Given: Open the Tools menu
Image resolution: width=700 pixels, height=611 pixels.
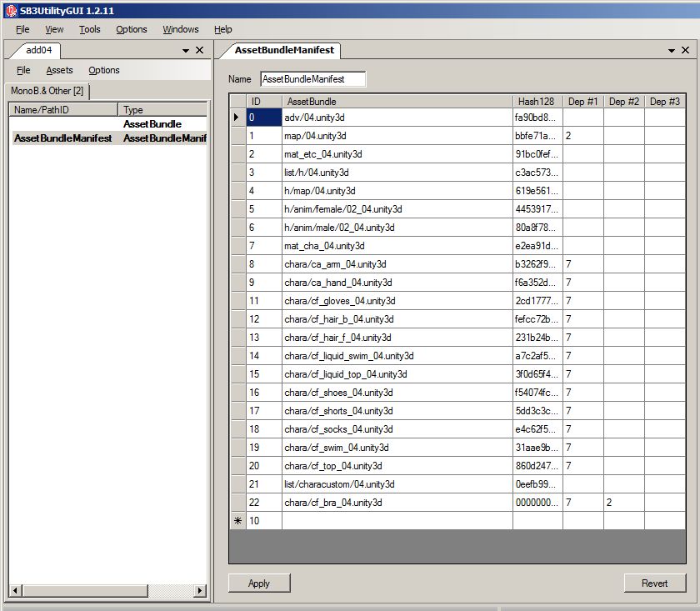Looking at the screenshot, I should click(89, 29).
